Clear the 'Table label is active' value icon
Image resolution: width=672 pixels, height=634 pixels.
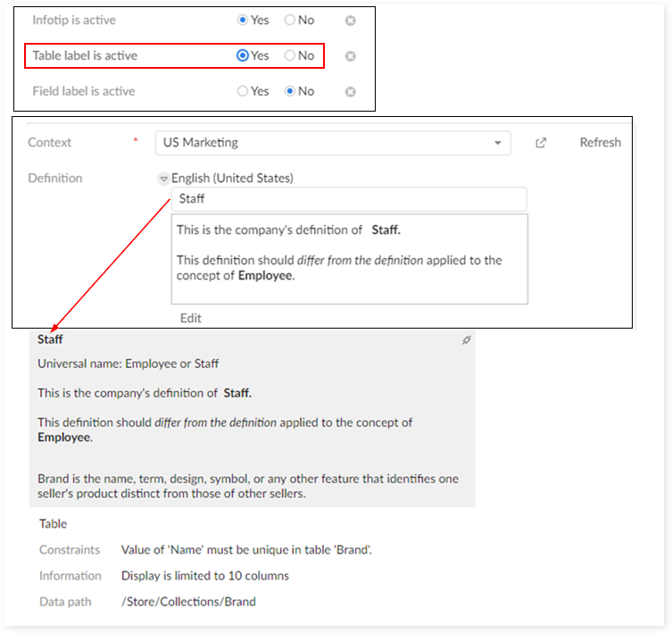350,56
